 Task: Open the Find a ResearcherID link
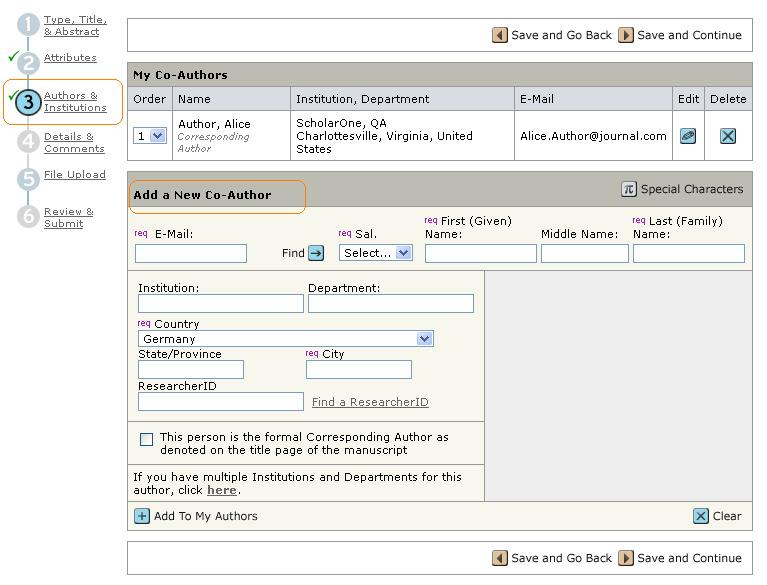tap(370, 402)
